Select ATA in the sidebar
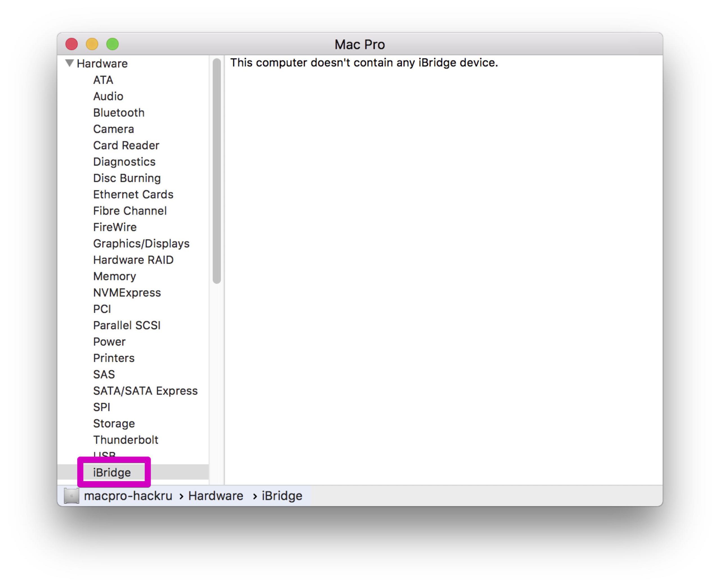Viewport: 720px width, 588px height. point(103,80)
